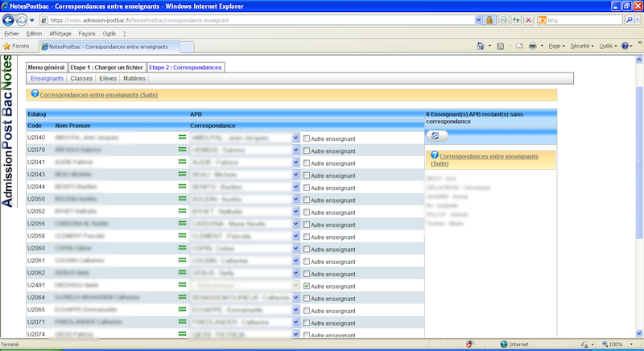Check Autre enseignant for row U2065
The height and width of the screenshot is (351, 644).
(x=307, y=310)
